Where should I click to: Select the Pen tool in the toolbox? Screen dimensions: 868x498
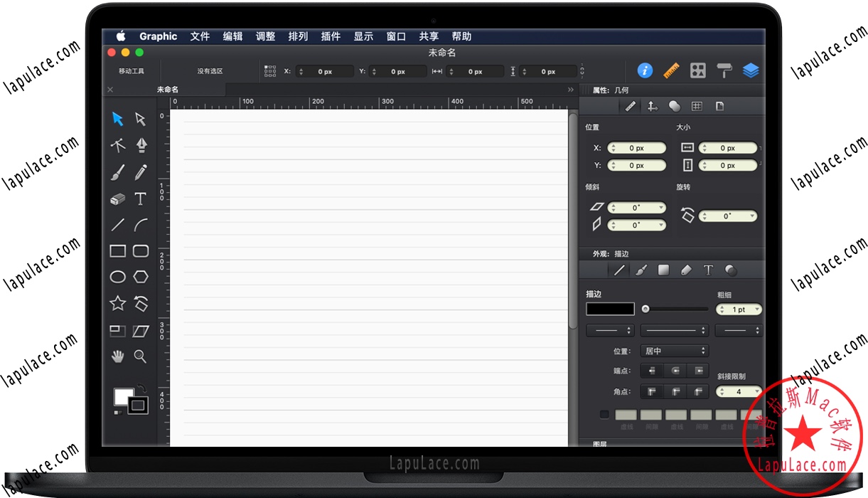[140, 145]
